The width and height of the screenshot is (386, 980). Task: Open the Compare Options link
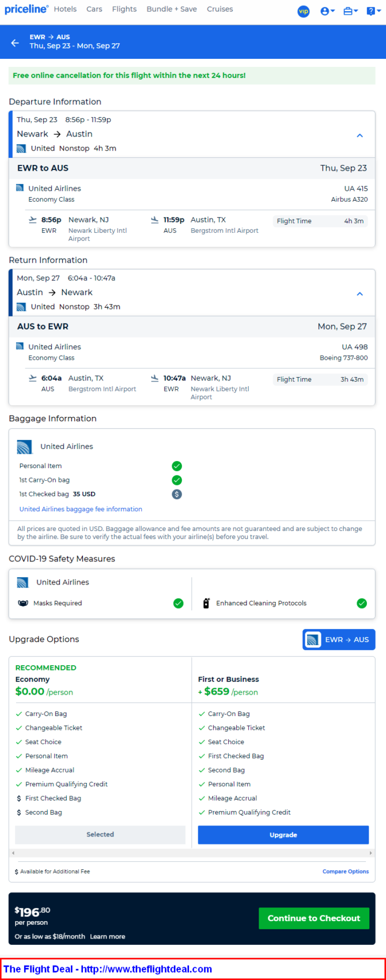346,872
